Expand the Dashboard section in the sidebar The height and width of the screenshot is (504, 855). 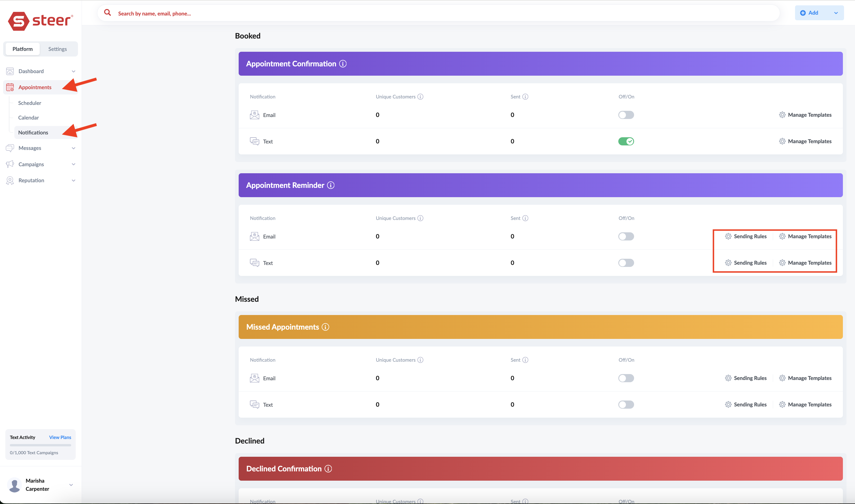tap(73, 71)
